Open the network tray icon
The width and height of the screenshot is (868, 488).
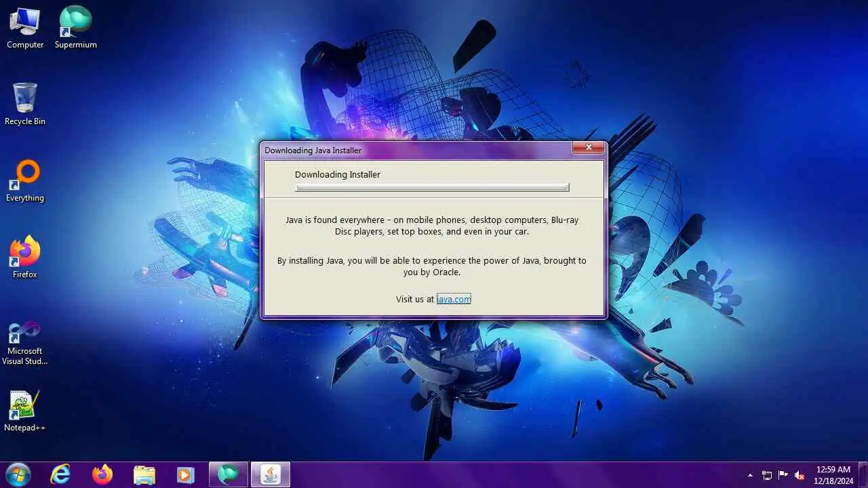pyautogui.click(x=767, y=475)
